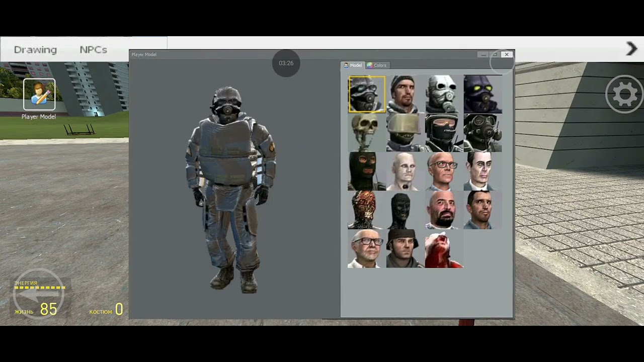Switch to the Colors tab
Image resolution: width=644 pixels, height=362 pixels.
377,65
